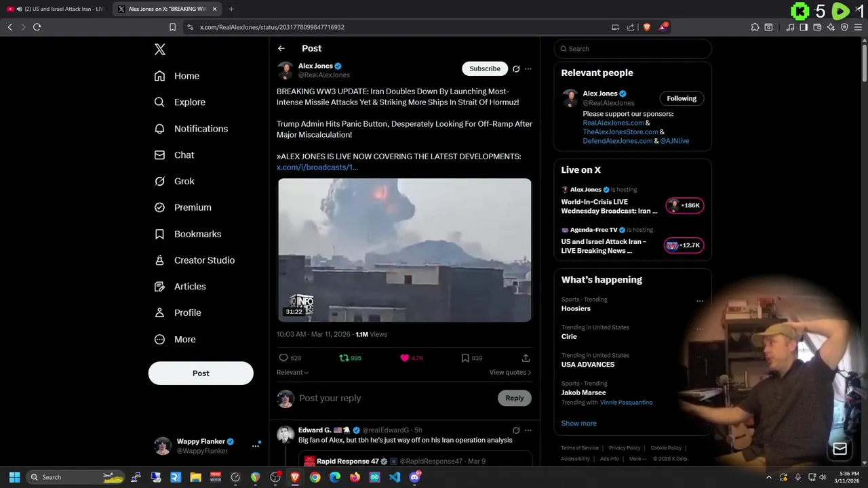
Task: Open the Relevant replies sort dropdown
Action: 292,372
